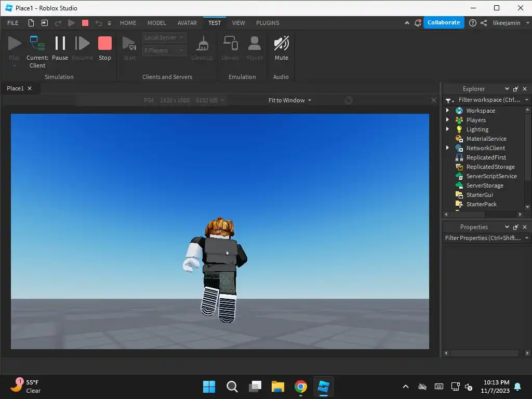Open the quick access toolbar customize dropdown
Screen dimensions: 532x399
coord(109,23)
